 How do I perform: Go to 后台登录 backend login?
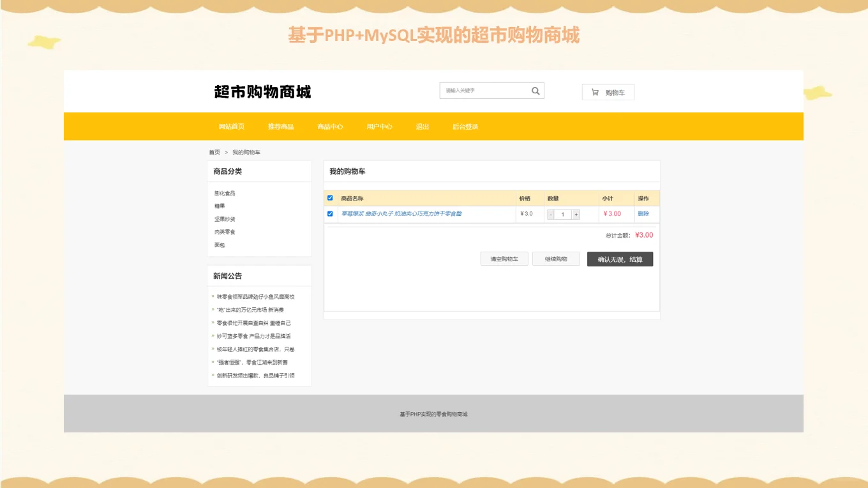pos(465,126)
